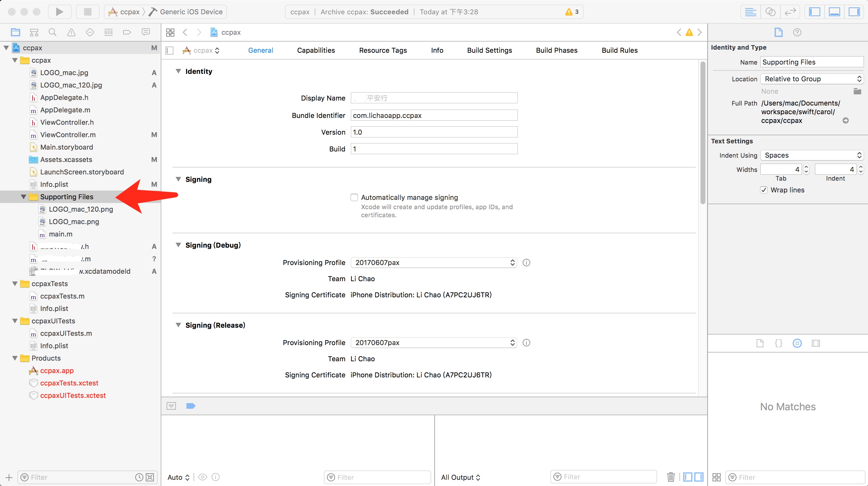Open Debug Provisioning Profile dropdown
868x486 pixels.
click(x=434, y=263)
